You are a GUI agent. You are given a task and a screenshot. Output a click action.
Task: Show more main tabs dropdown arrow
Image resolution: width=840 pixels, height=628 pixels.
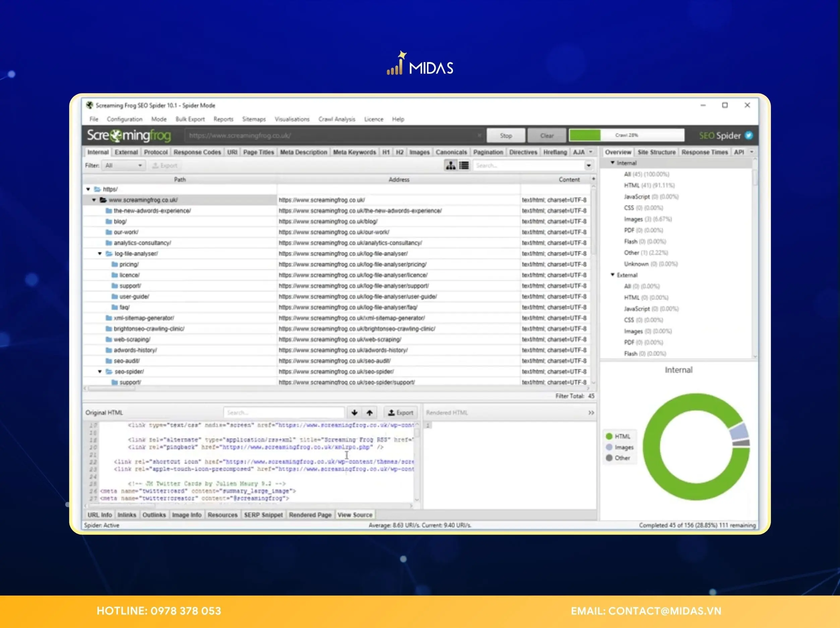(591, 152)
